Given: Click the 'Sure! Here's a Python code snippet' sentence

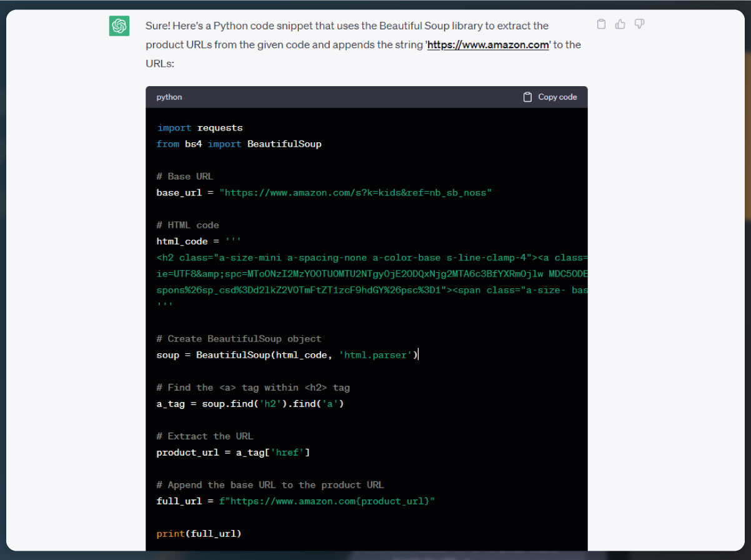Looking at the screenshot, I should 364,44.
